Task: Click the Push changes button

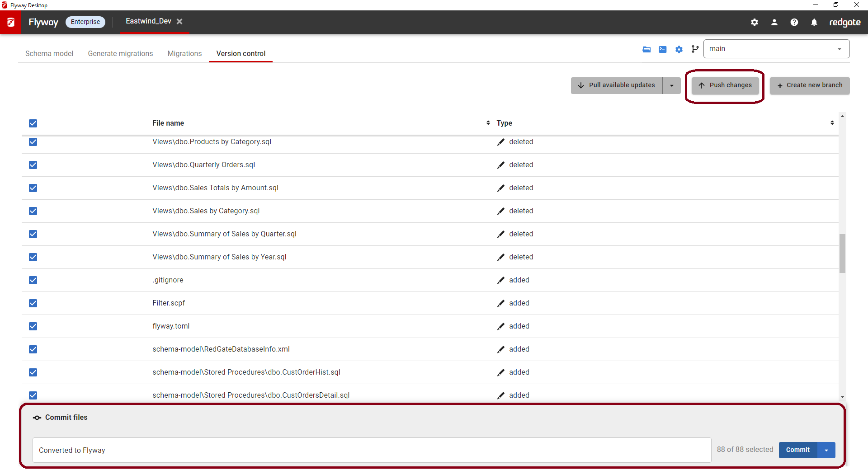Action: click(x=725, y=85)
